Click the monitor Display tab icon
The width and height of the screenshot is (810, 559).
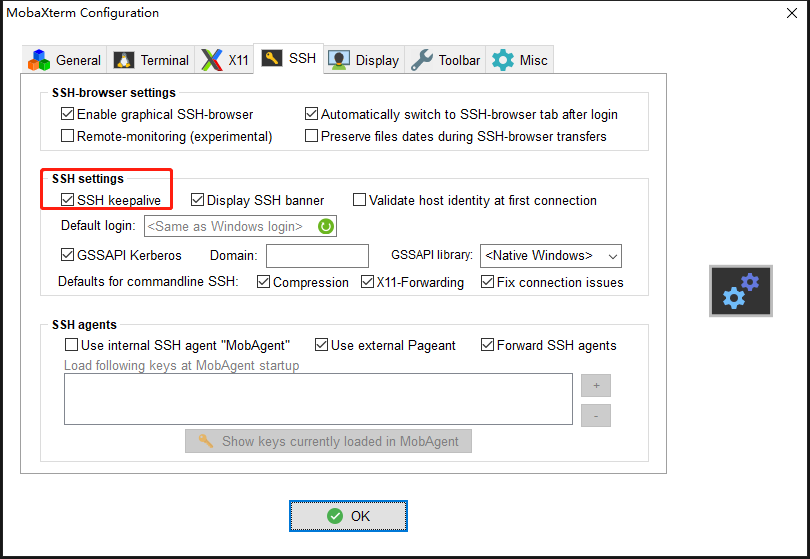[339, 60]
